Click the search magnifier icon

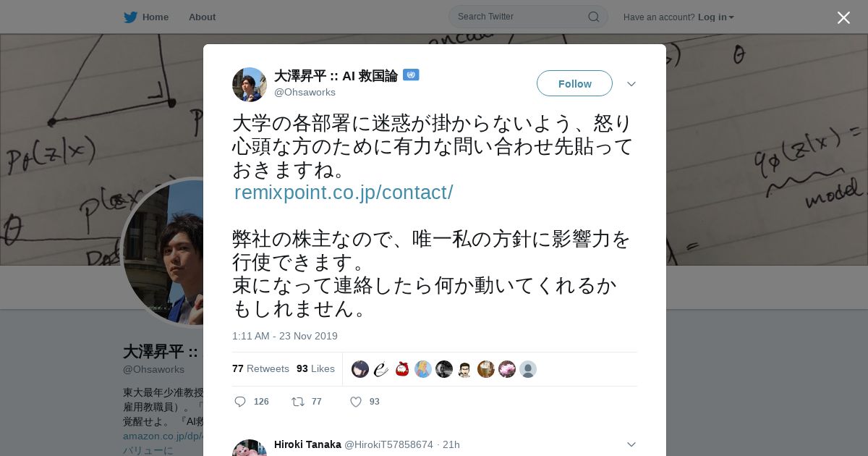(593, 17)
